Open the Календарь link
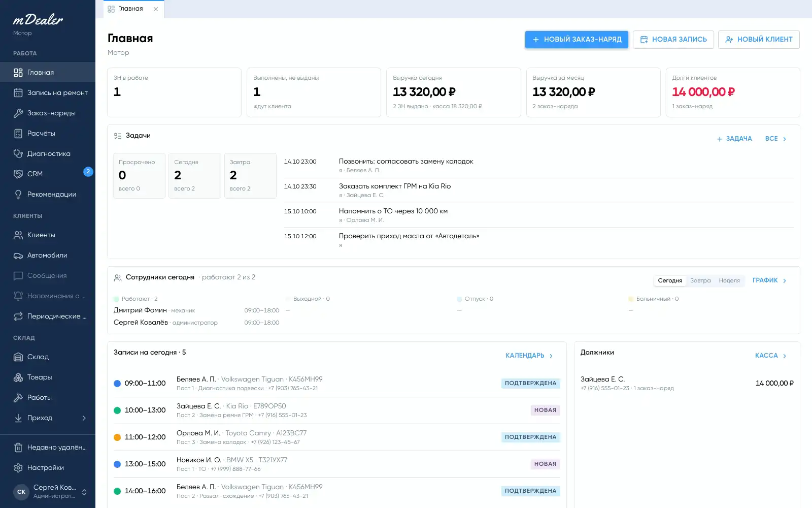Viewport: 812px width, 508px height. click(x=529, y=356)
